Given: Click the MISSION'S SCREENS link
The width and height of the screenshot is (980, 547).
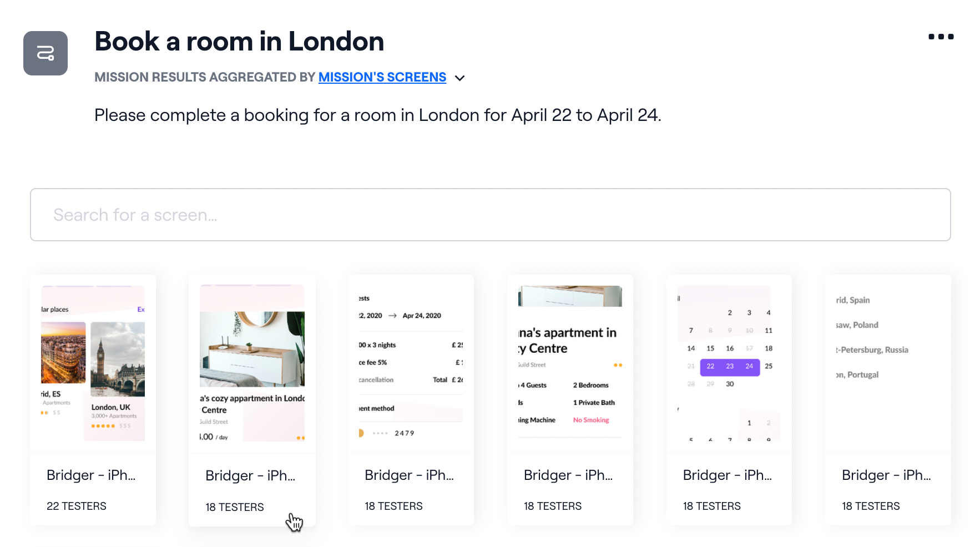Looking at the screenshot, I should [x=382, y=77].
